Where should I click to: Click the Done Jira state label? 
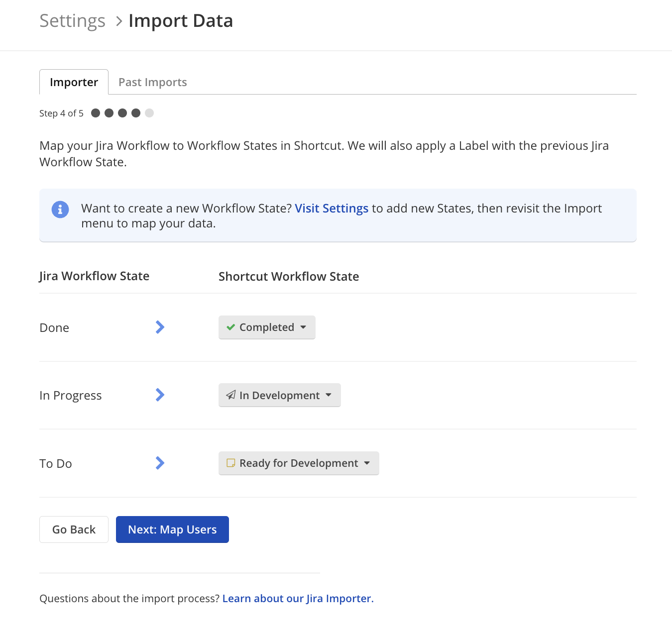point(54,327)
